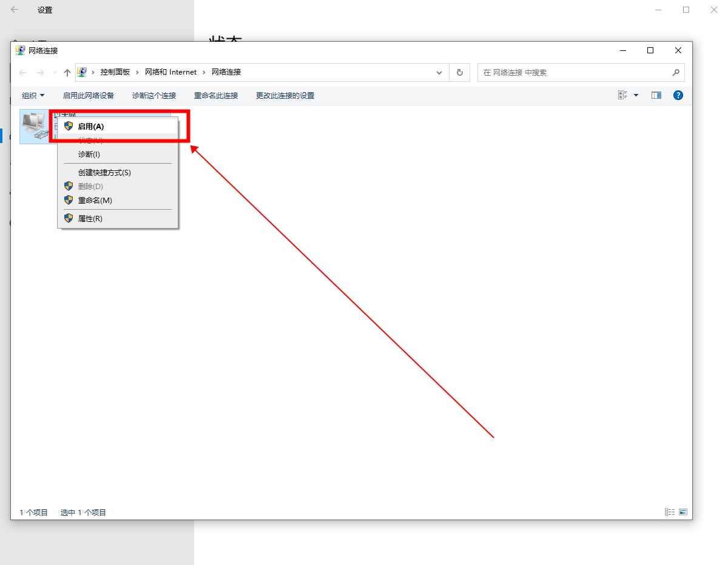Viewport: 728px width, 565px height.
Task: Switch to large icons view in status bar
Action: (683, 512)
